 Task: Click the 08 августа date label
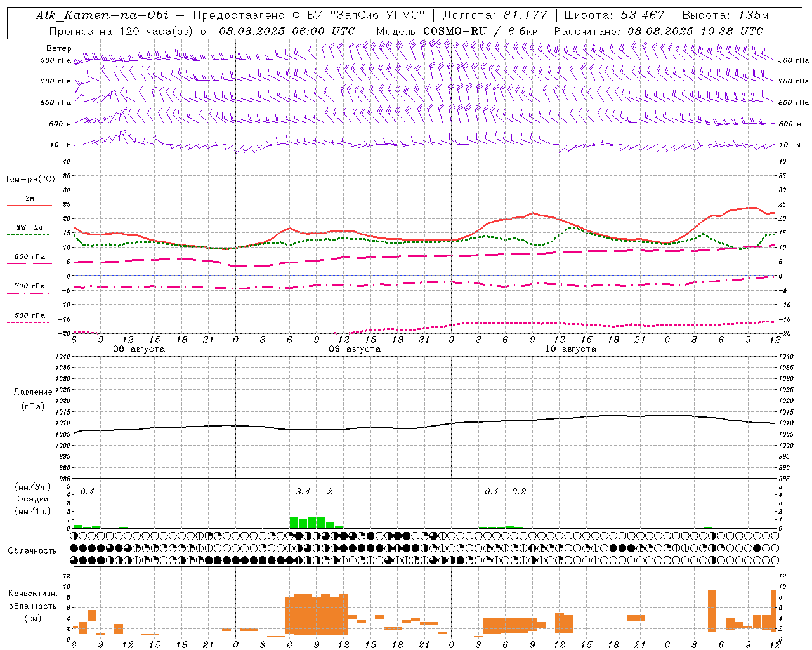[x=139, y=349]
